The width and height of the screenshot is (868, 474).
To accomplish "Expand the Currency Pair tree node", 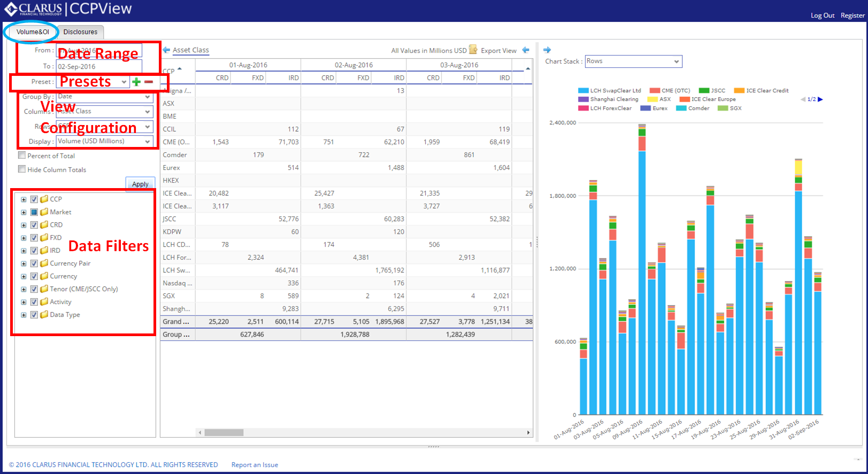I will click(x=24, y=263).
